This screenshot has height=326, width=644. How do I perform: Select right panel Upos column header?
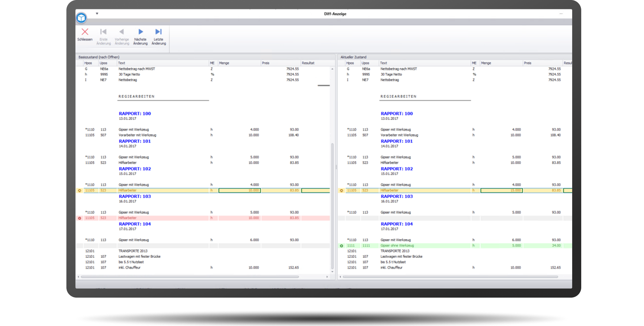pos(370,63)
